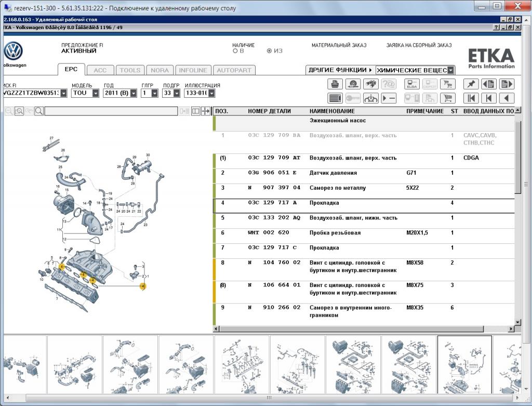Click the plain left arrow back icon
This screenshot has height=406, width=532.
(507, 98)
